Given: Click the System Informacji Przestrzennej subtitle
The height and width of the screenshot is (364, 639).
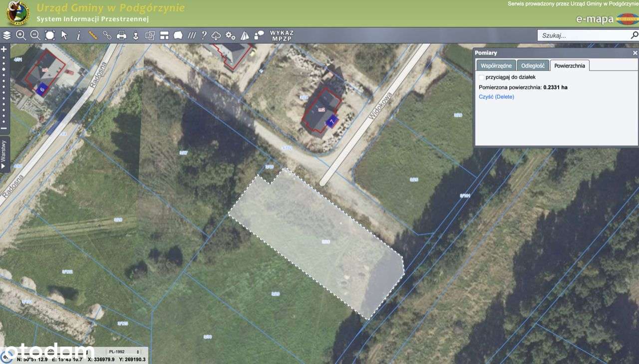Looking at the screenshot, I should 93,19.
